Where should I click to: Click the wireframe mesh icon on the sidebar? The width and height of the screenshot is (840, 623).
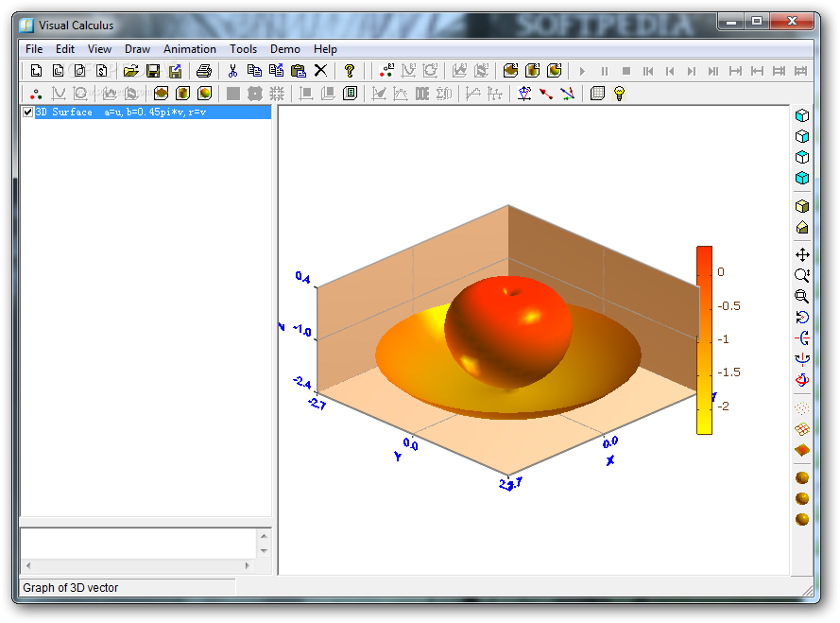pos(801,428)
